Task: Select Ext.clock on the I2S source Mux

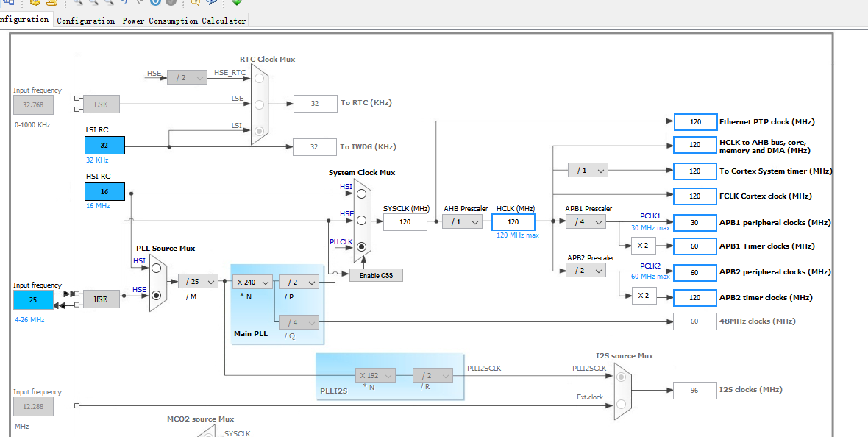Action: coord(621,405)
